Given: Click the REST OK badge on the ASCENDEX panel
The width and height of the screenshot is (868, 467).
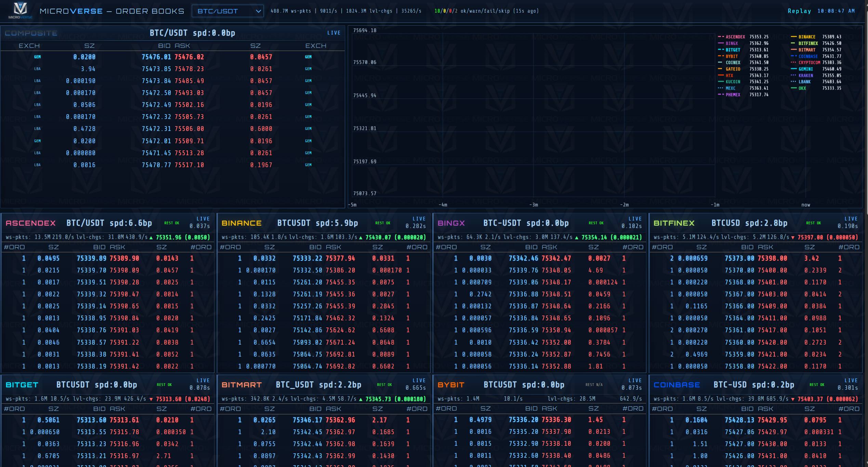Looking at the screenshot, I should click(172, 223).
